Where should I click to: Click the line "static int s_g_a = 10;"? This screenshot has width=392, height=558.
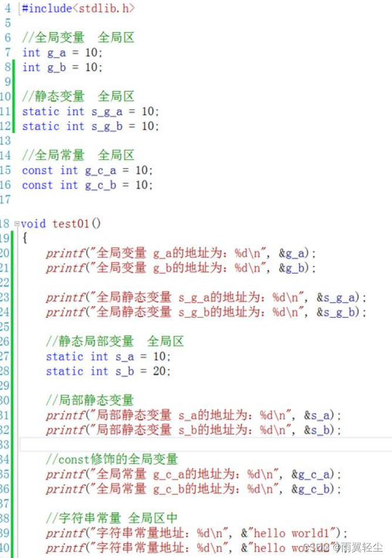coord(90,112)
